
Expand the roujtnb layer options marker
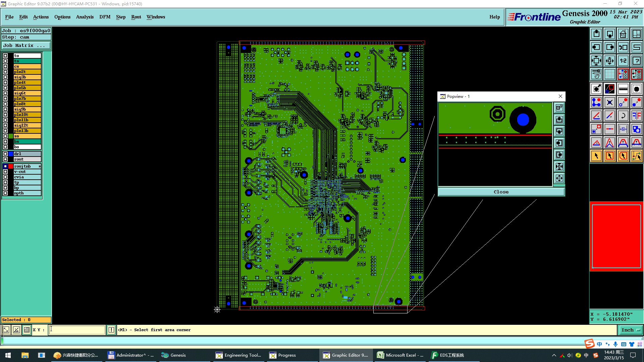coord(40,166)
